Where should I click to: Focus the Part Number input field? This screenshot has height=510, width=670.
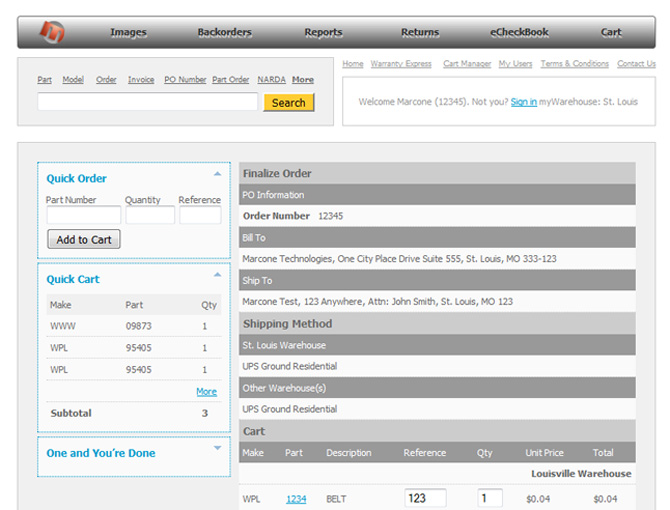[x=83, y=215]
